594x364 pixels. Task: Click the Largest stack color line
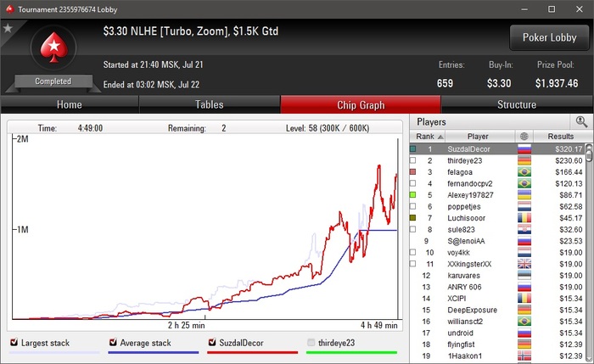pos(54,353)
